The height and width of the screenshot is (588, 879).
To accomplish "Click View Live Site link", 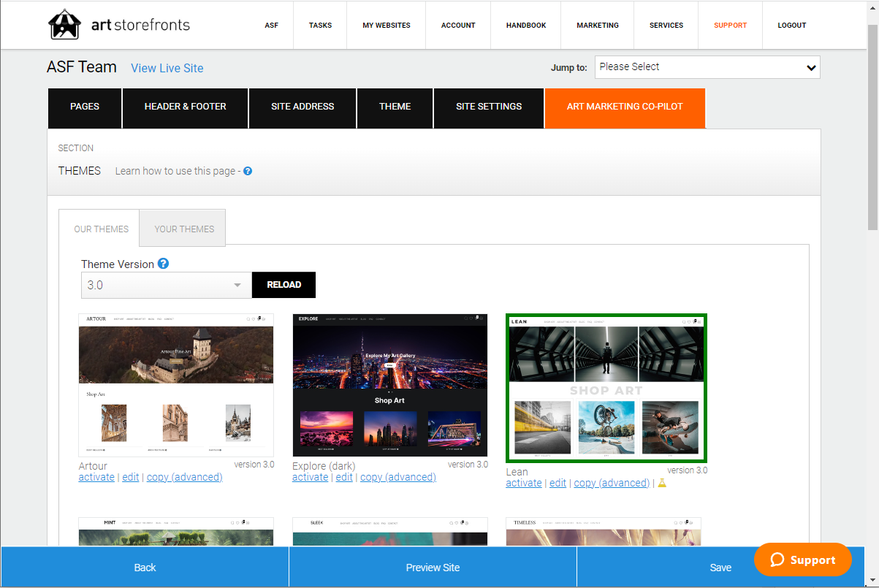I will 167,68.
